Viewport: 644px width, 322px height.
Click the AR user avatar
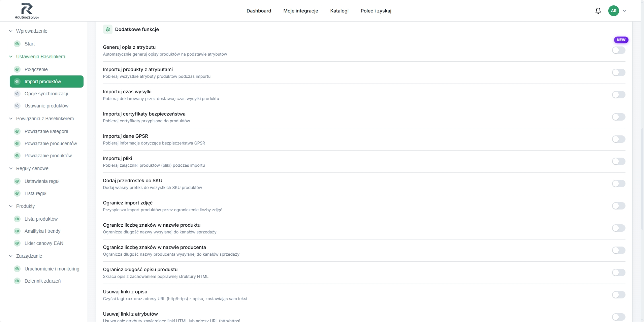point(614,11)
